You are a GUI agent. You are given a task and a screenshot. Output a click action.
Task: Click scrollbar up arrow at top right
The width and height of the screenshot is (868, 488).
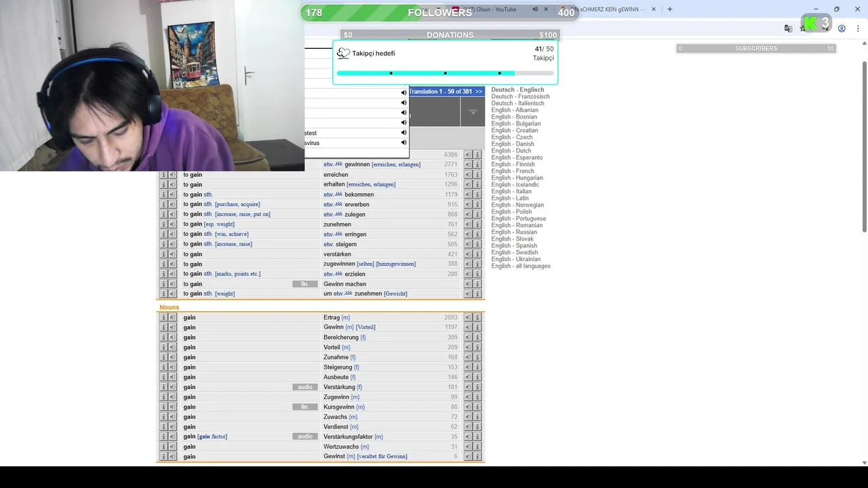coord(864,45)
